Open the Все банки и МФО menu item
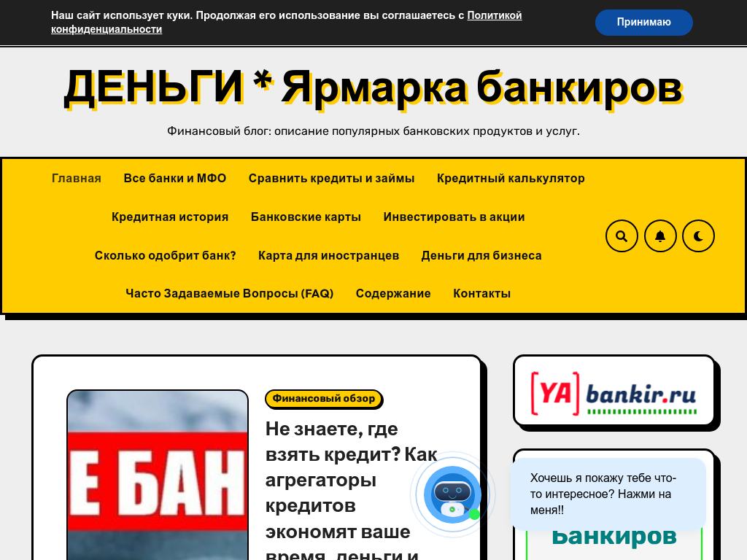Screen dimensions: 747x560 [175, 179]
